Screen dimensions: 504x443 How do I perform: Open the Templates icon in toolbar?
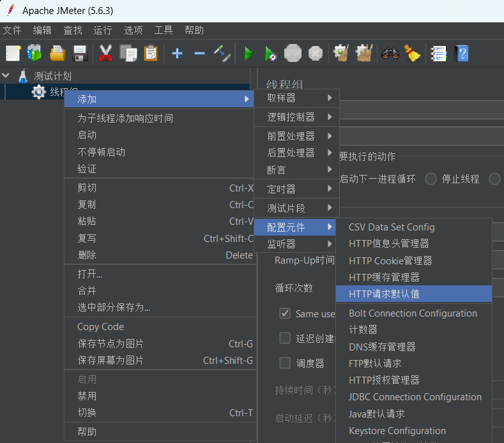[34, 53]
